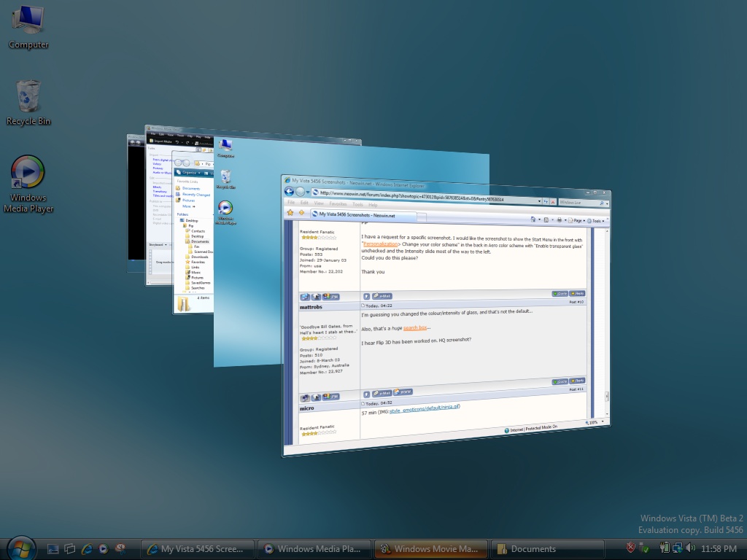The image size is (747, 560).
Task: Click the rightmost Quick Launch icon
Action: (x=120, y=549)
